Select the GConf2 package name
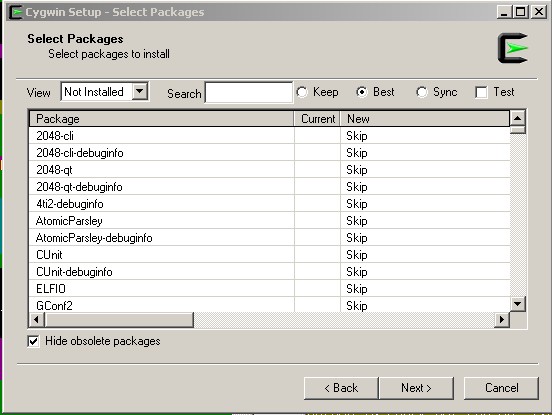This screenshot has height=415, width=552. [x=55, y=306]
